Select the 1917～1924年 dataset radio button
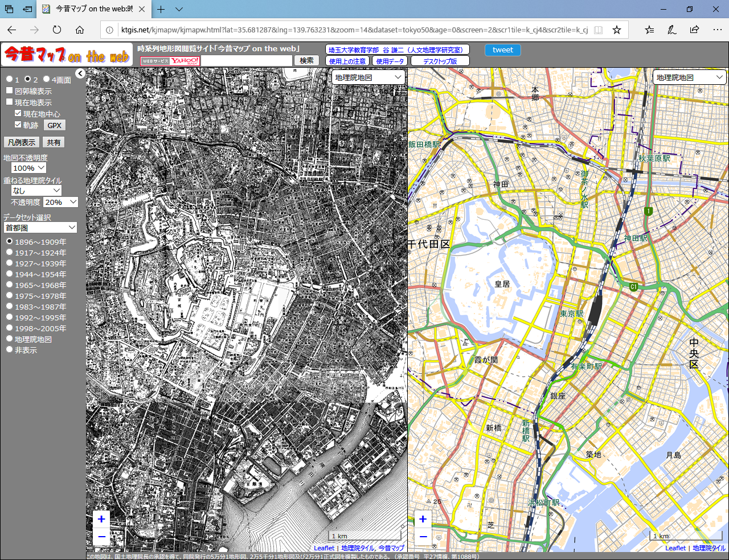This screenshot has height=560, width=729. click(x=9, y=252)
